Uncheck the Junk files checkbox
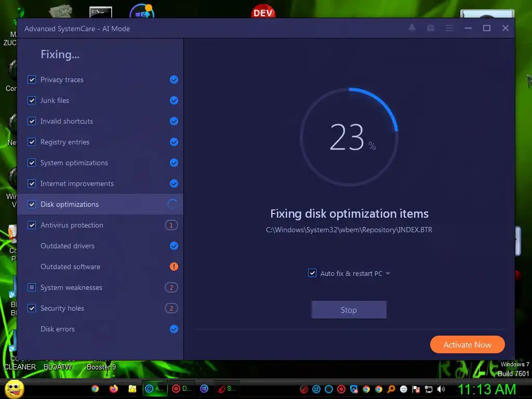The height and width of the screenshot is (399, 532). [x=32, y=100]
